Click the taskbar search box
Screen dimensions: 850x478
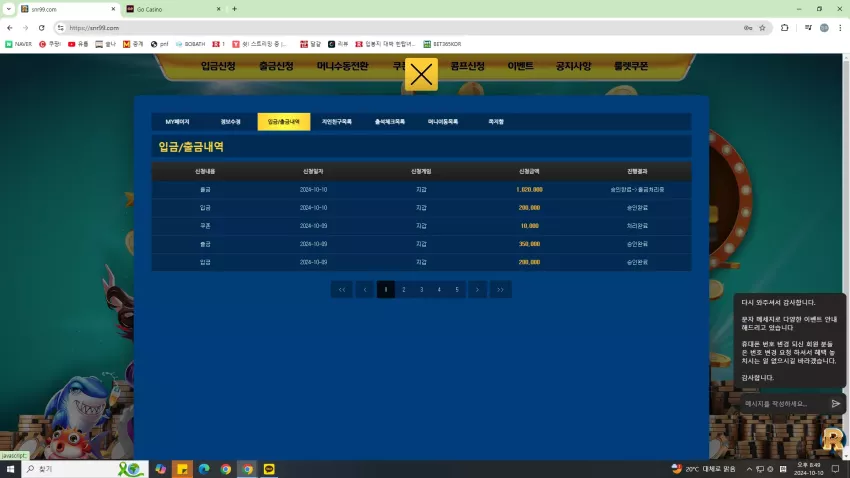(x=84, y=469)
